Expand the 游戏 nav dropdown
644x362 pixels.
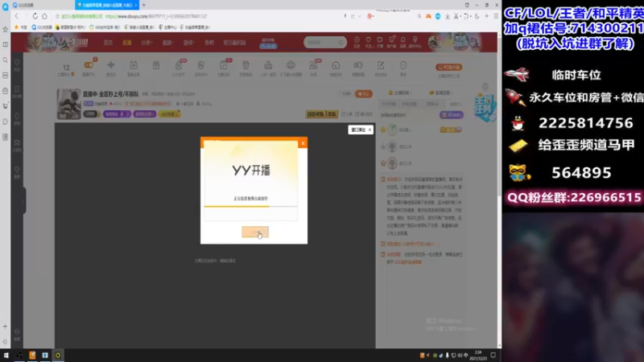(x=188, y=43)
